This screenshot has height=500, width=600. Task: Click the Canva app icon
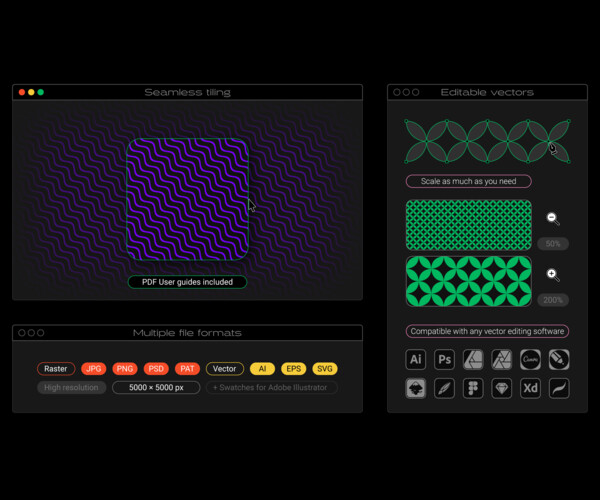(x=530, y=359)
